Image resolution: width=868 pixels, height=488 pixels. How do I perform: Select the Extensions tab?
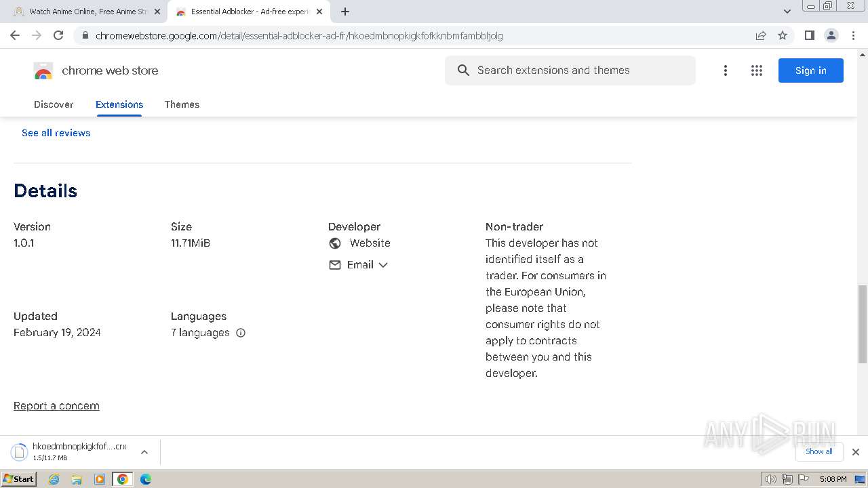click(x=119, y=104)
